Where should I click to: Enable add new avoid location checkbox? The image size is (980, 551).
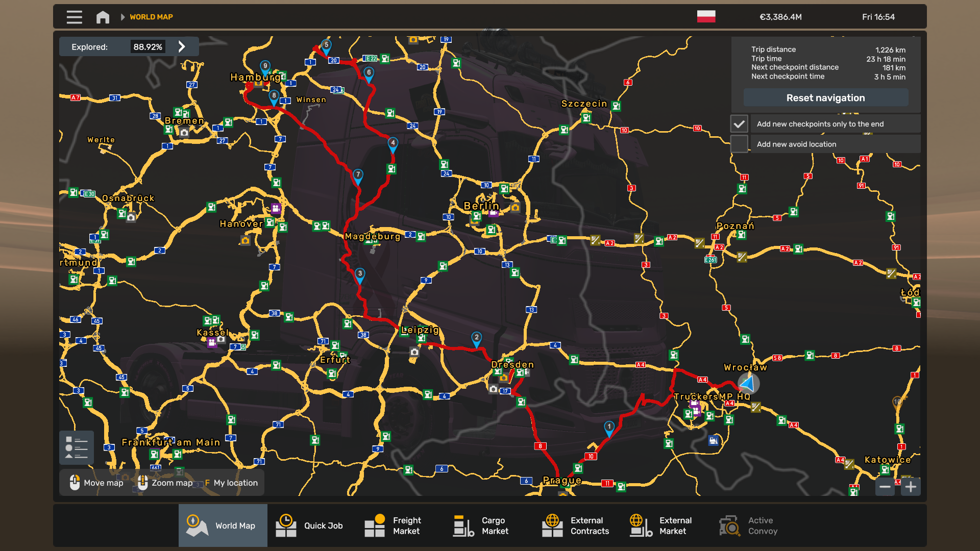(739, 144)
